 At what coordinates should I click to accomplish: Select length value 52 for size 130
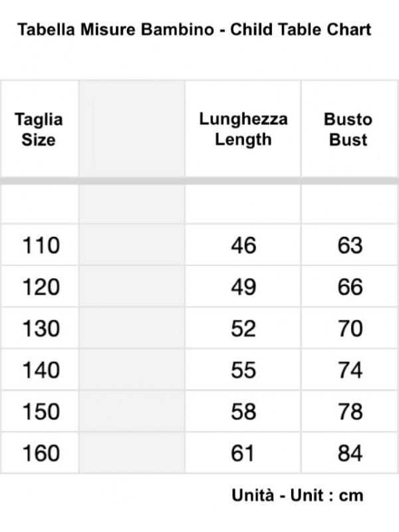pos(243,329)
